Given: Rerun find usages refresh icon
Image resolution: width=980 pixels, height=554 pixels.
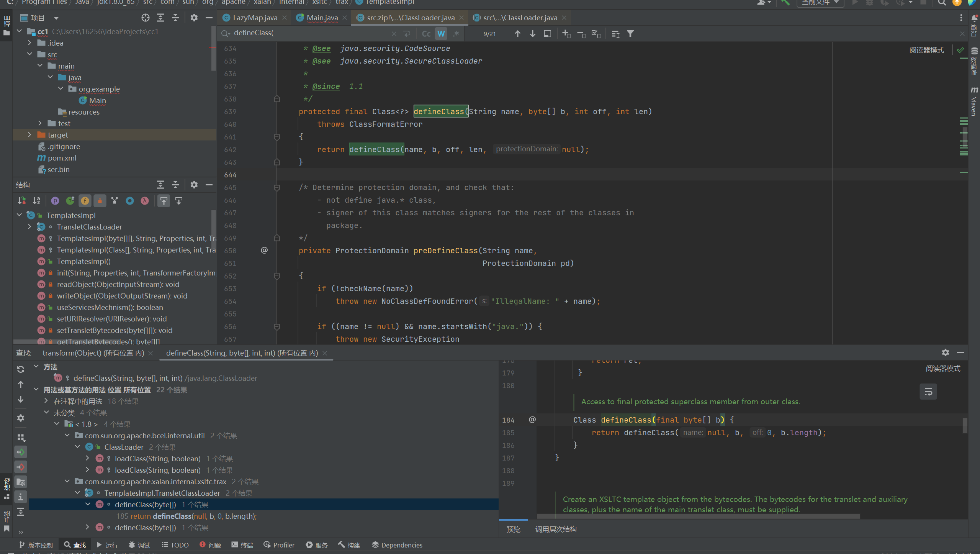Looking at the screenshot, I should click(x=21, y=369).
